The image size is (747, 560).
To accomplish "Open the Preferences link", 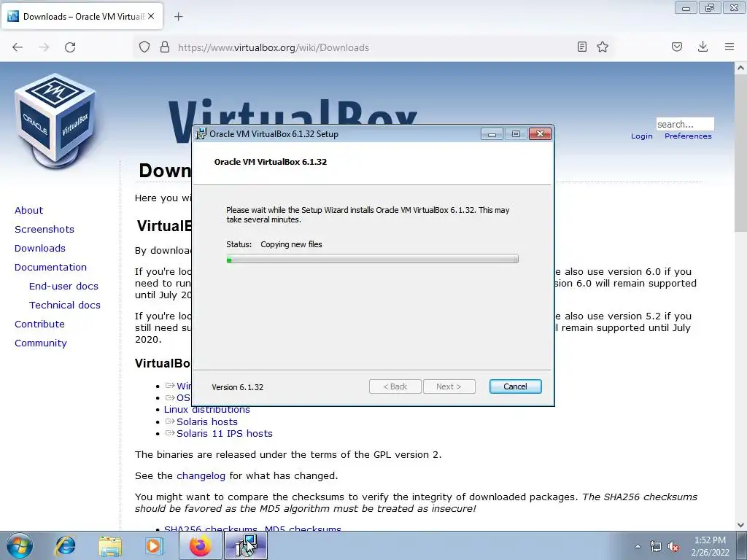I will click(688, 136).
